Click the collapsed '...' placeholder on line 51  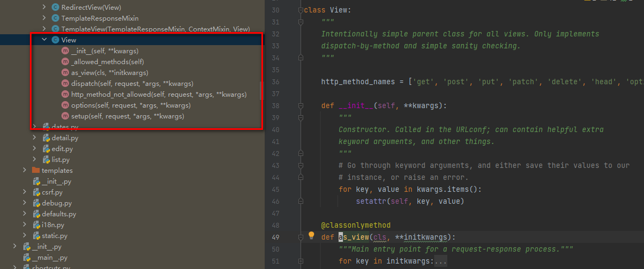pos(440,261)
